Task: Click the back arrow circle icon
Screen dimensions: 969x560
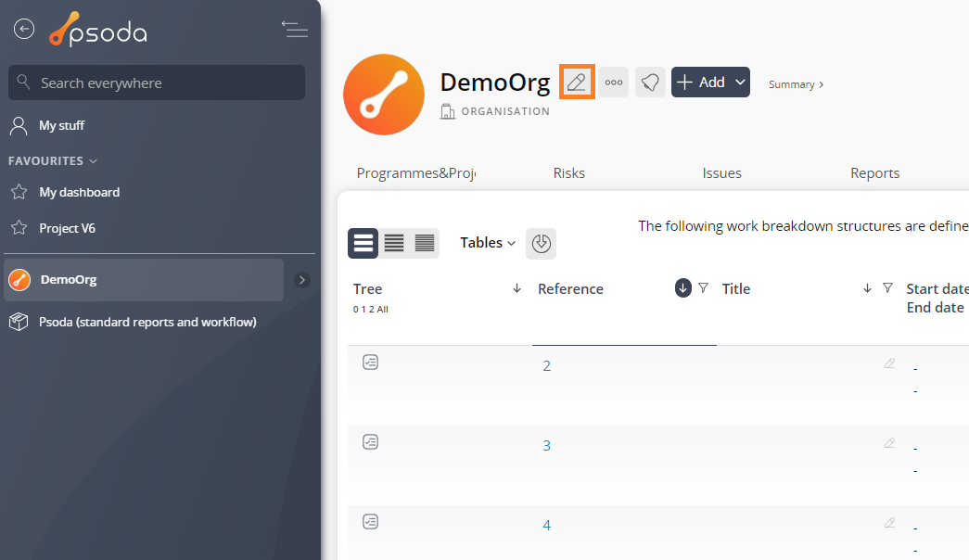Action: 24,29
